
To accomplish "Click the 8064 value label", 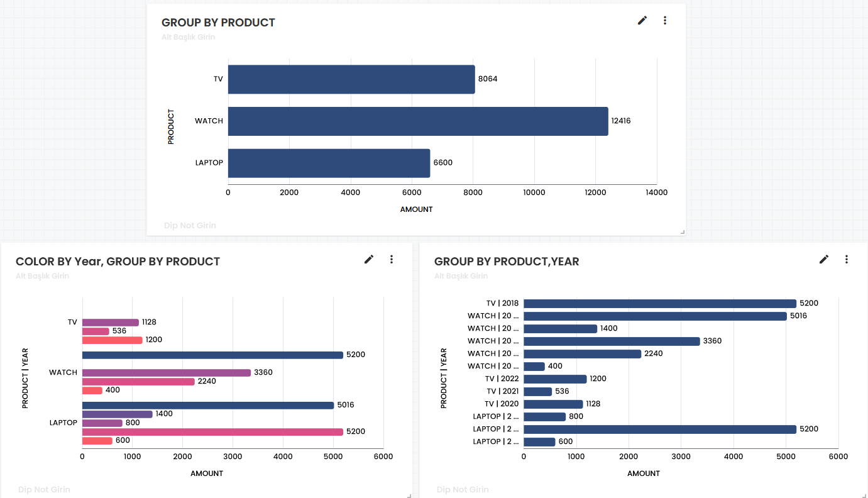I will (x=488, y=79).
